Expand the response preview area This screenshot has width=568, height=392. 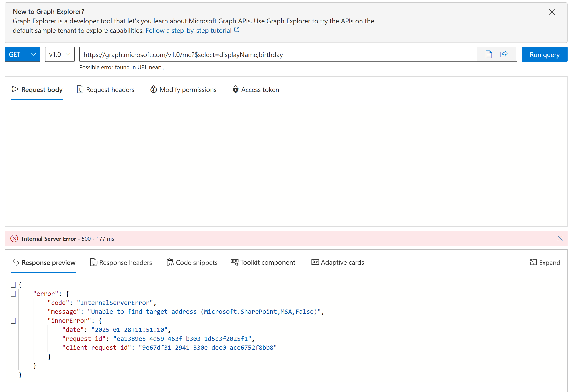click(545, 263)
